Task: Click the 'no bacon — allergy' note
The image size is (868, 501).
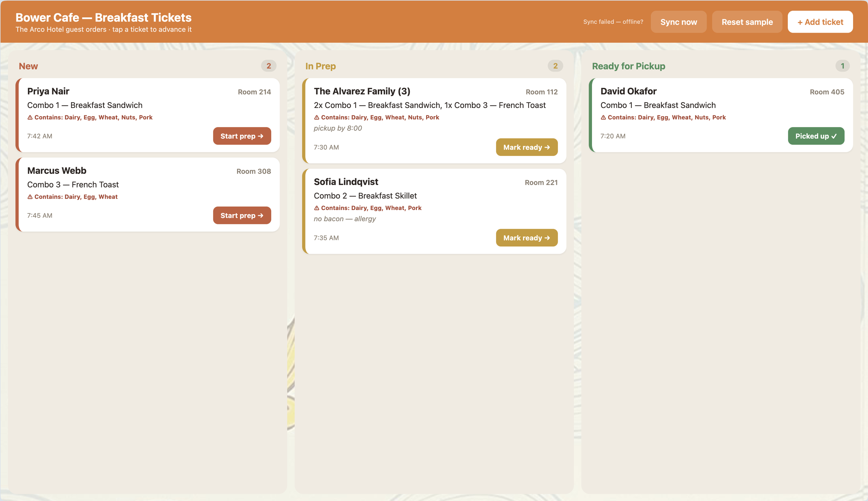Action: [x=344, y=219]
